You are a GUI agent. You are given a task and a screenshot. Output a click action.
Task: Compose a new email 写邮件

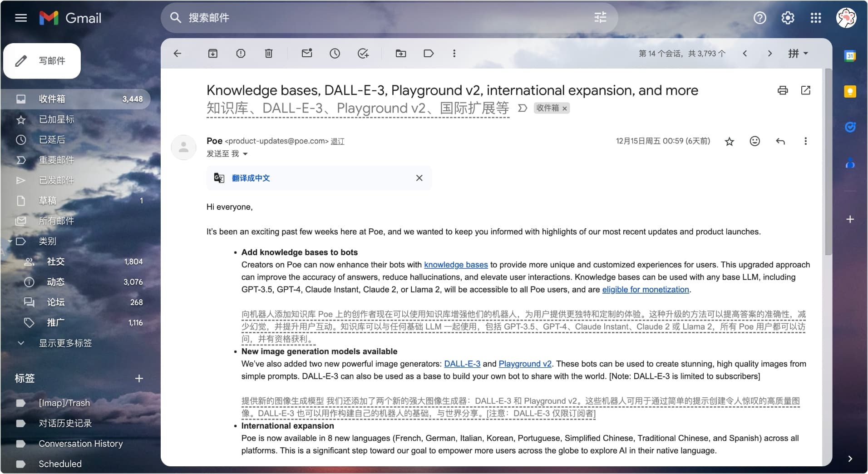[x=42, y=61]
